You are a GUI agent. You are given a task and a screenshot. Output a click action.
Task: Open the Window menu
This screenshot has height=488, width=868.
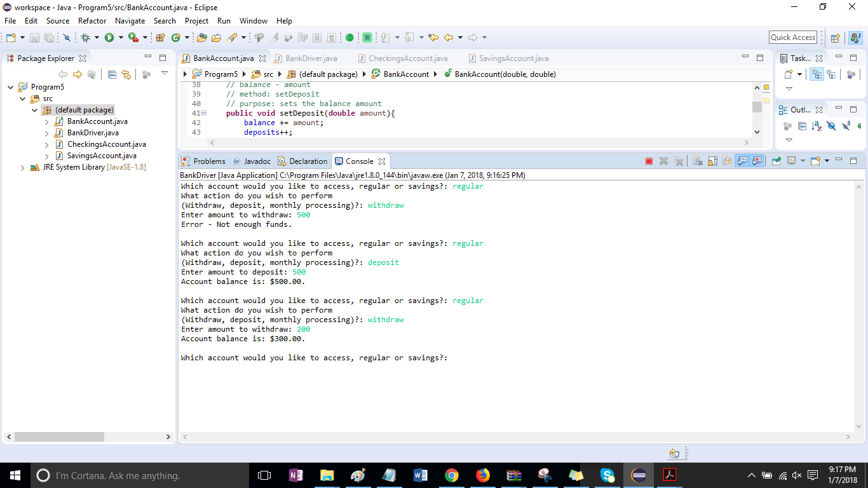[254, 21]
